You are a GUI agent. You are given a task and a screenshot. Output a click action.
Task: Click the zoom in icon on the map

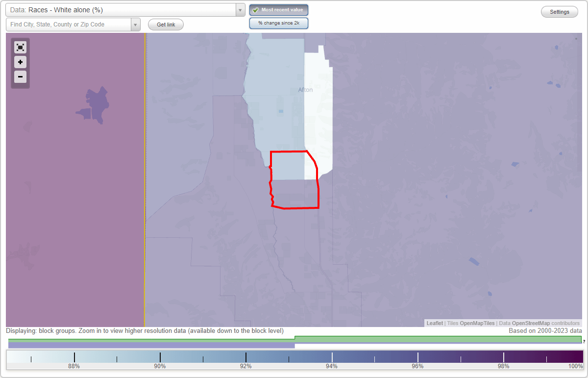(x=20, y=62)
